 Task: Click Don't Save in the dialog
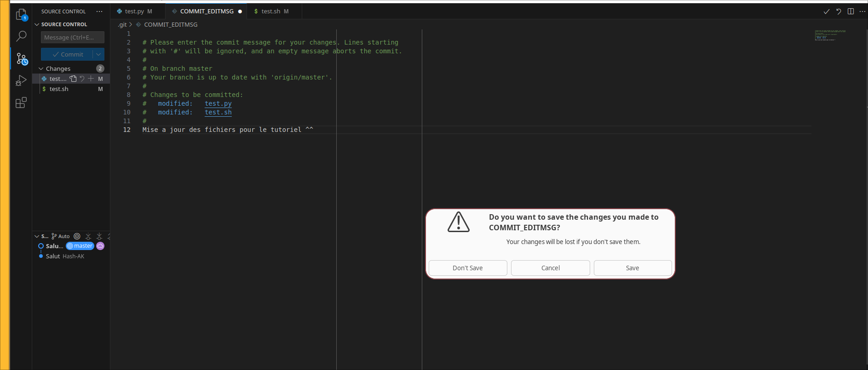click(x=467, y=268)
